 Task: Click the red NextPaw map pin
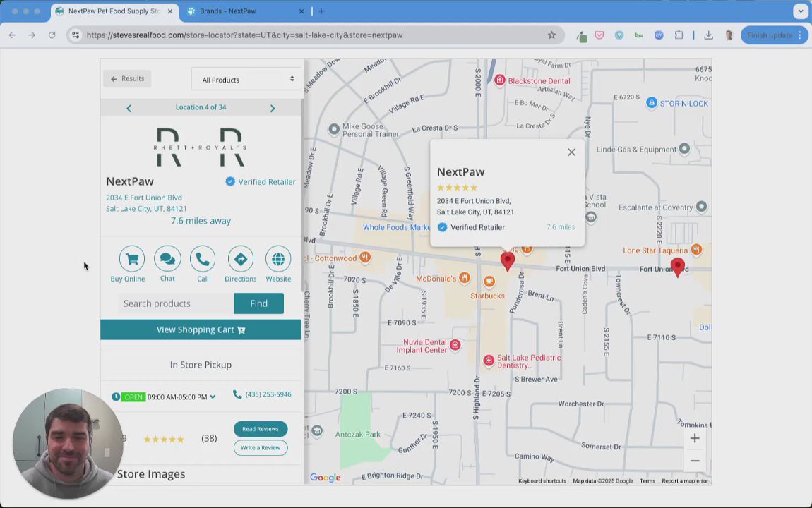tap(508, 261)
